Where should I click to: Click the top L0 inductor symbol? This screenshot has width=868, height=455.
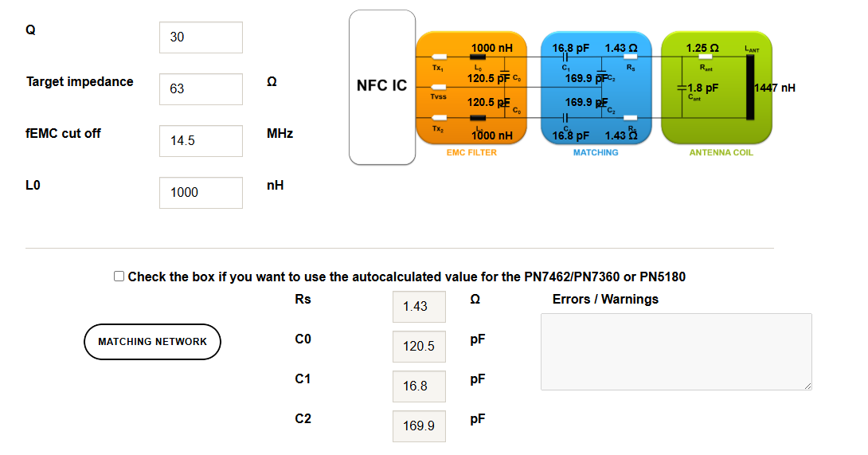click(479, 57)
